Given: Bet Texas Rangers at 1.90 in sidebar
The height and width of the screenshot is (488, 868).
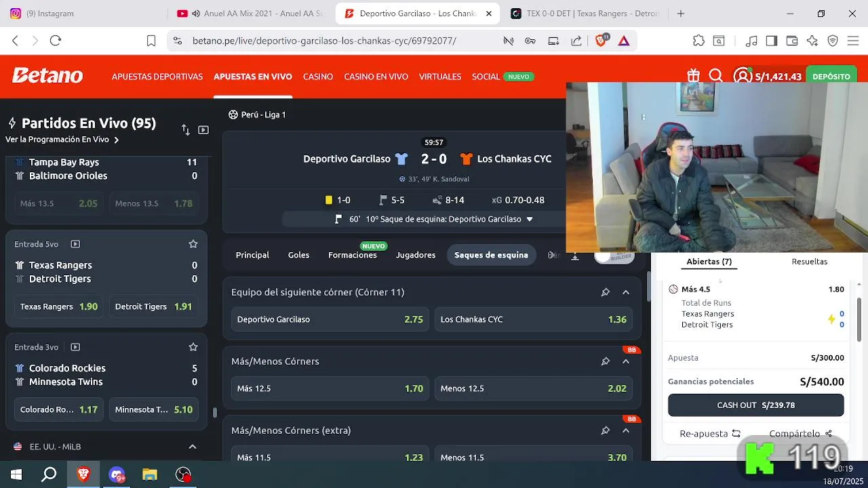Looking at the screenshot, I should coord(59,306).
